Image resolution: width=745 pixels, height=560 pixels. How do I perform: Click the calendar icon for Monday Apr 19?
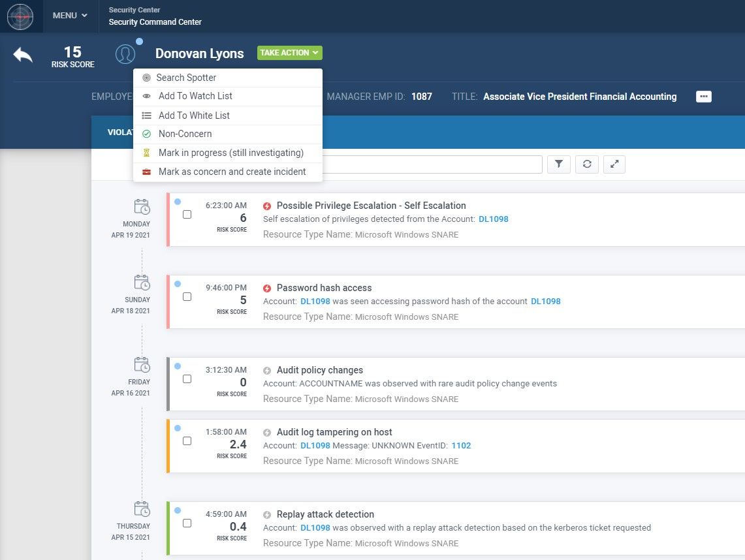(141, 206)
